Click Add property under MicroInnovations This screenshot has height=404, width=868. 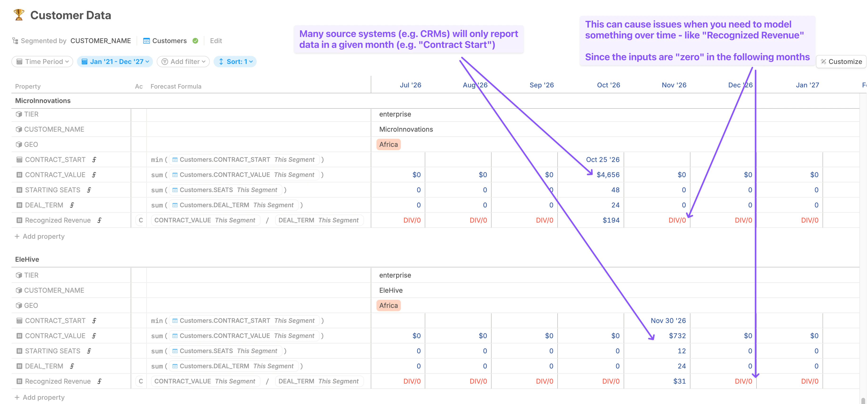coord(40,236)
